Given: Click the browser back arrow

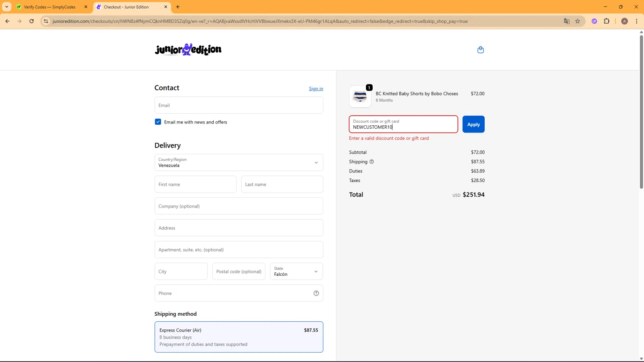Looking at the screenshot, I should tap(7, 21).
